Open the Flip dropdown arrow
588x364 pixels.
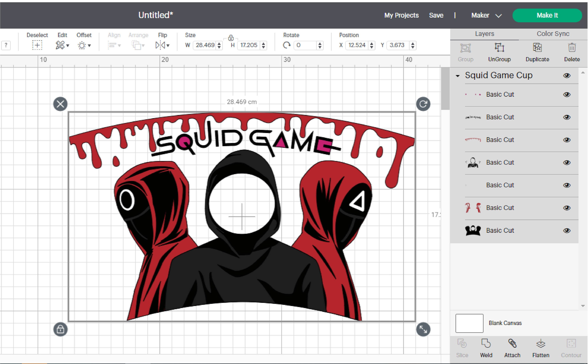168,45
